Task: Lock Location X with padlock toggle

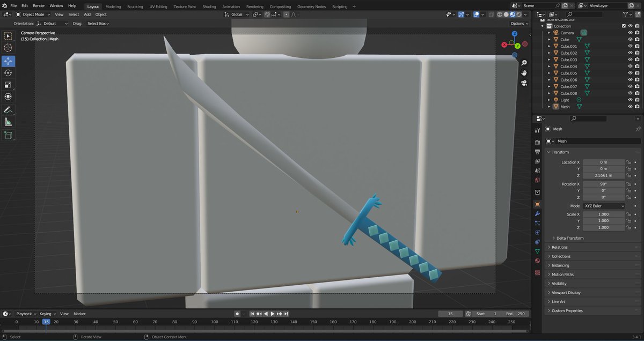Action: coord(628,162)
